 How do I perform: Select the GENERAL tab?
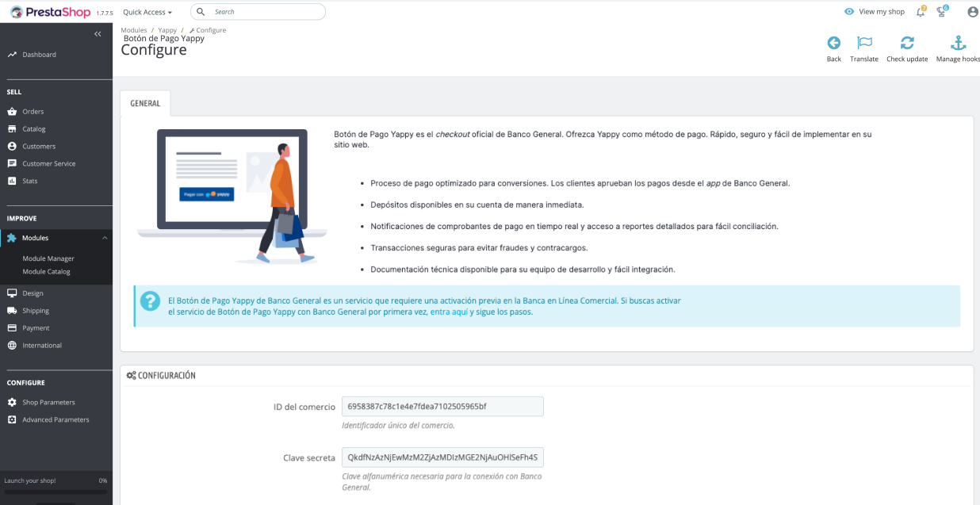[145, 104]
